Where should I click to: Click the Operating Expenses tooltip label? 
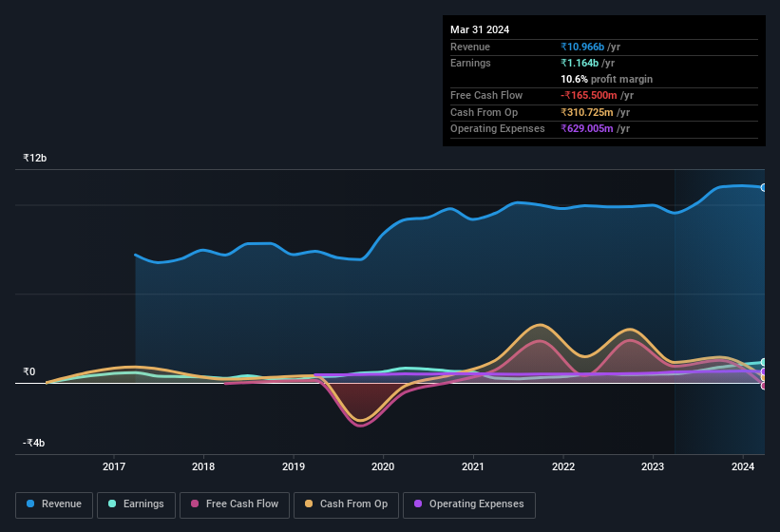pos(498,129)
